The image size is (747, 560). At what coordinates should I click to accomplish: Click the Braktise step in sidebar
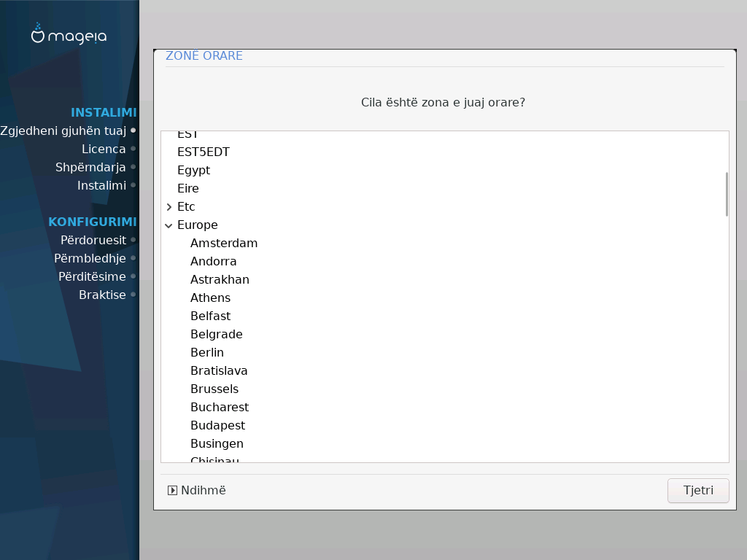tap(102, 295)
